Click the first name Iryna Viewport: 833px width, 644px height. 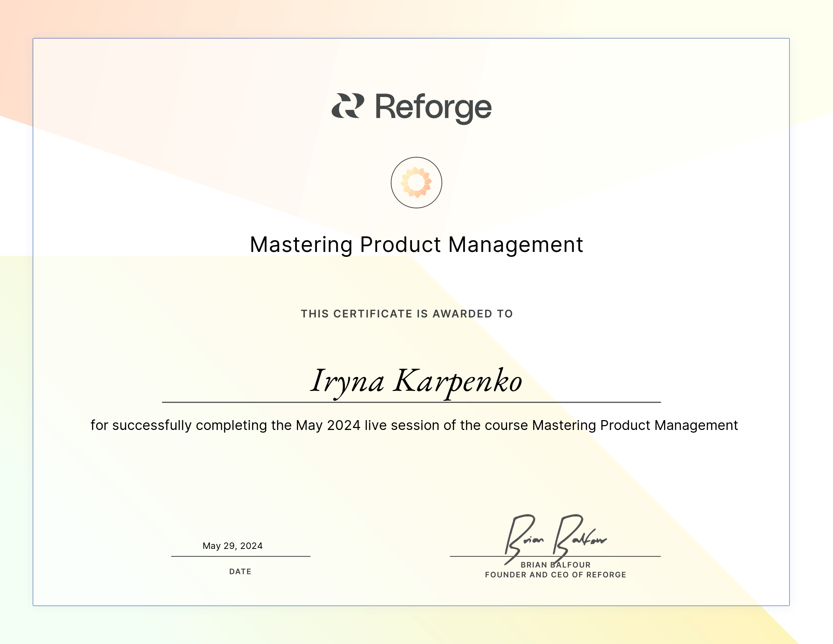(347, 381)
